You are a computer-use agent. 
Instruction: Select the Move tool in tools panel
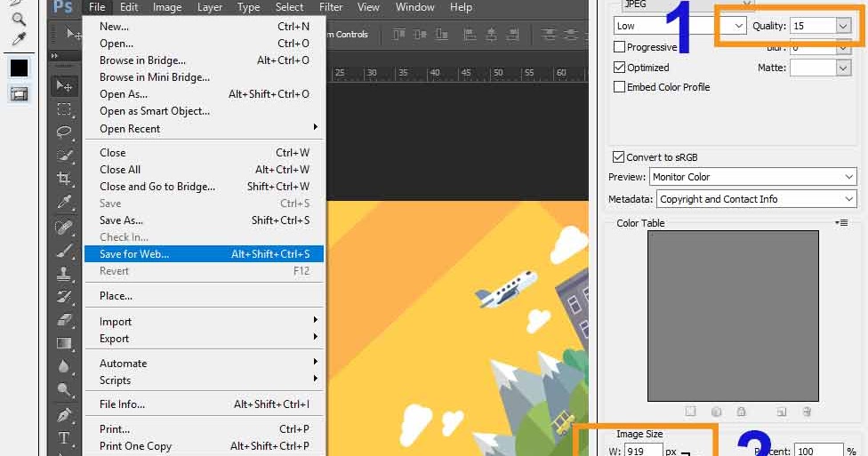64,85
